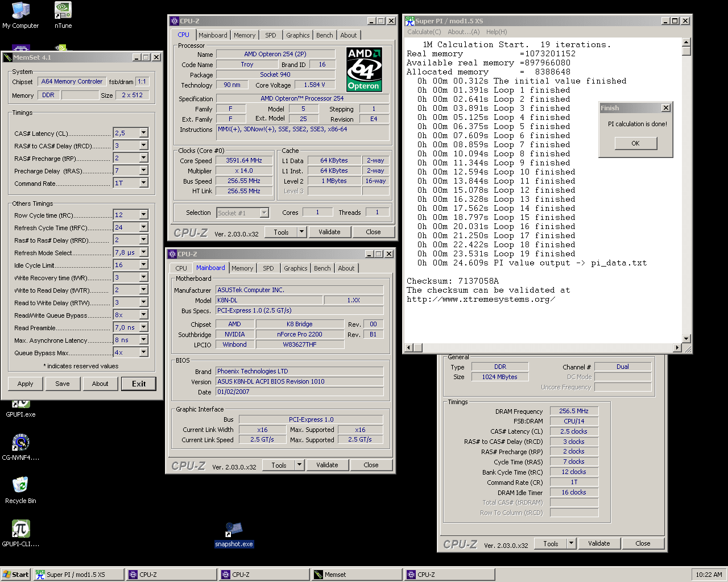
Task: Open the Command Rate dropdown in MemSet
Action: click(143, 183)
